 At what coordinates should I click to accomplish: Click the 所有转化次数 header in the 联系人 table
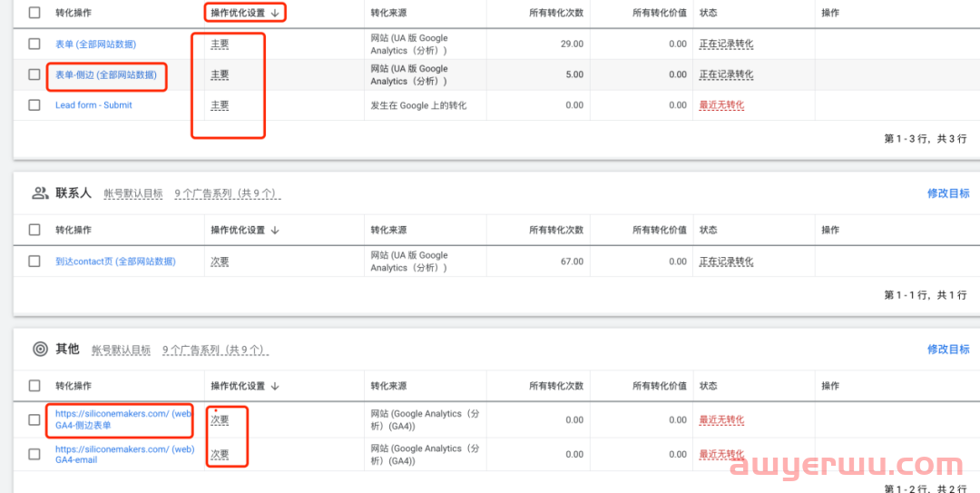[x=555, y=231]
